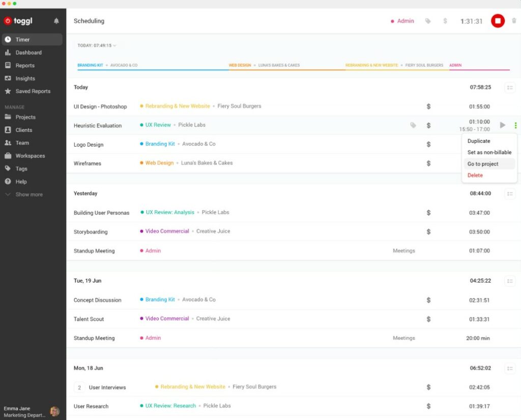
Task: Open the Projects page from sidebar
Action: [x=25, y=117]
